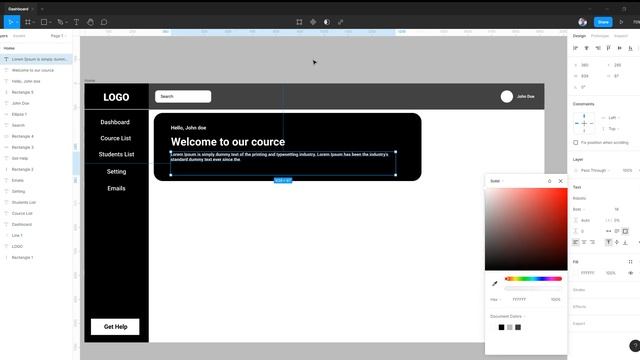
Task: Click the link/crop icon in top toolbar
Action: [x=340, y=22]
